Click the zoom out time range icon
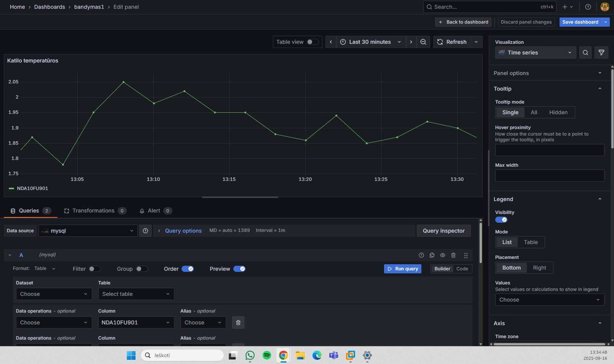The height and width of the screenshot is (364, 614). click(x=423, y=42)
